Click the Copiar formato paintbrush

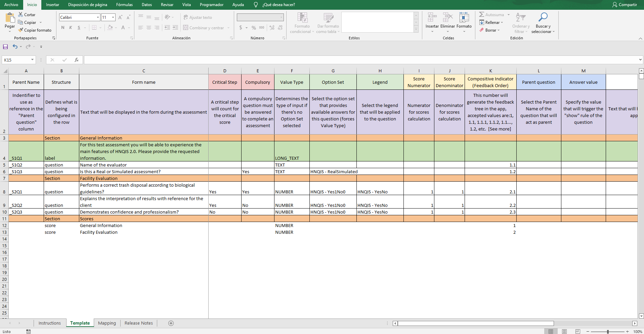click(x=20, y=30)
